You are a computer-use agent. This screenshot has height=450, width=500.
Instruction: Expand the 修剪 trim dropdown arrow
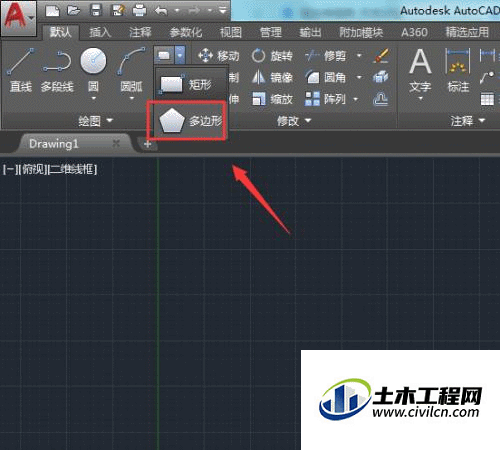[x=359, y=56]
